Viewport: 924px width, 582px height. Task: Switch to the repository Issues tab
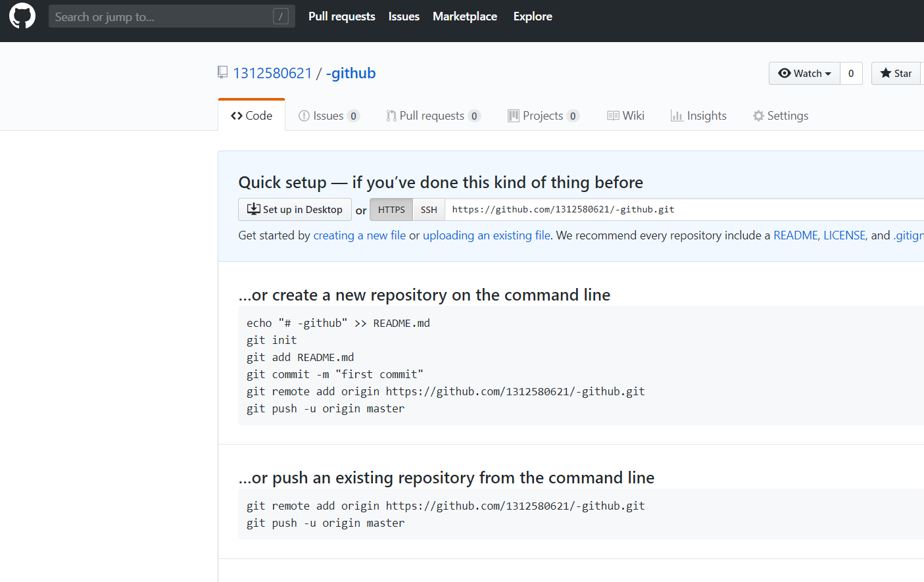click(329, 116)
